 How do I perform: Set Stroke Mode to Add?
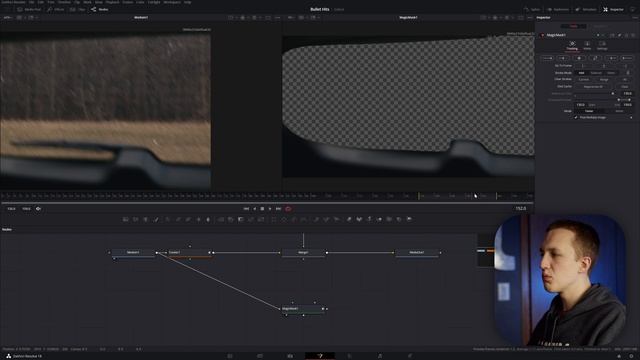point(581,73)
